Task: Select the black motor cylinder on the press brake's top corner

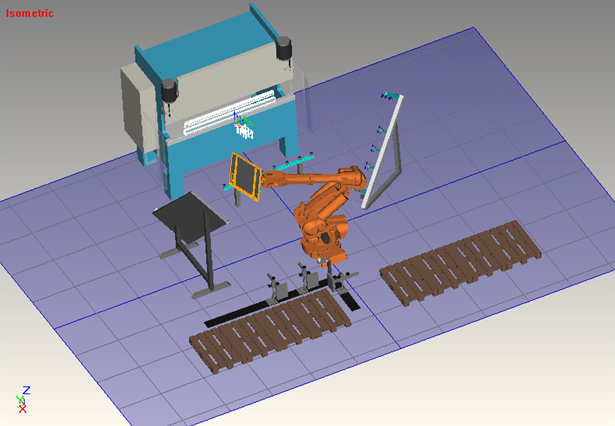Action: tap(284, 48)
